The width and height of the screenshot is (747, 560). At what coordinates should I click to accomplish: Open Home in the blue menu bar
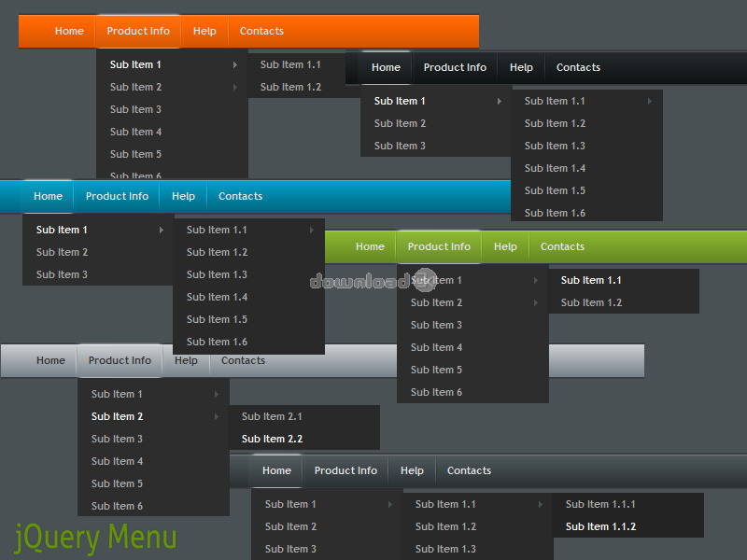49,196
